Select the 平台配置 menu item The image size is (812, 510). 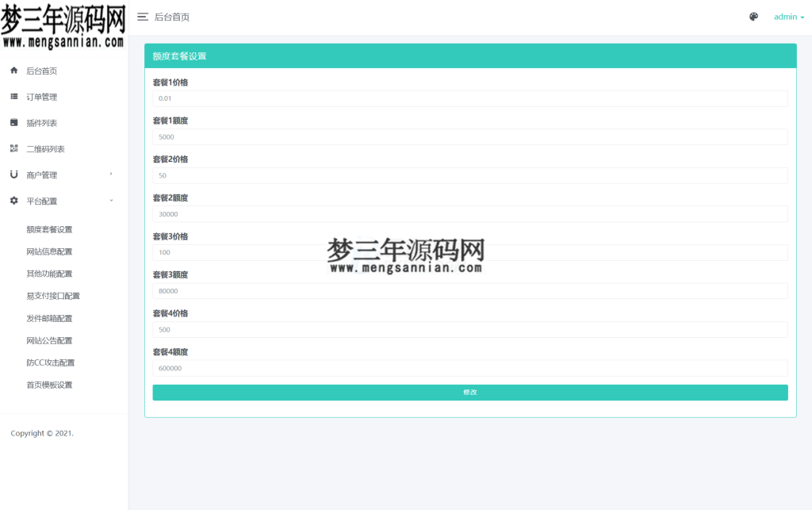(42, 201)
